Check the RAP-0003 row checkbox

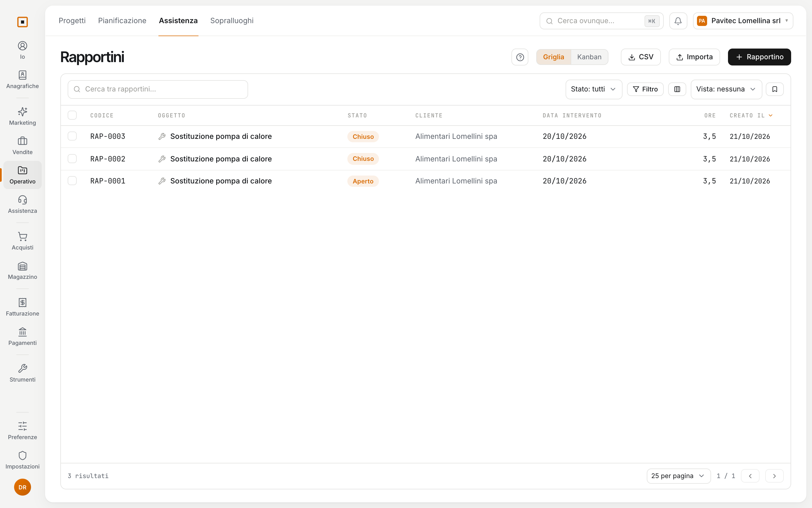tap(72, 136)
